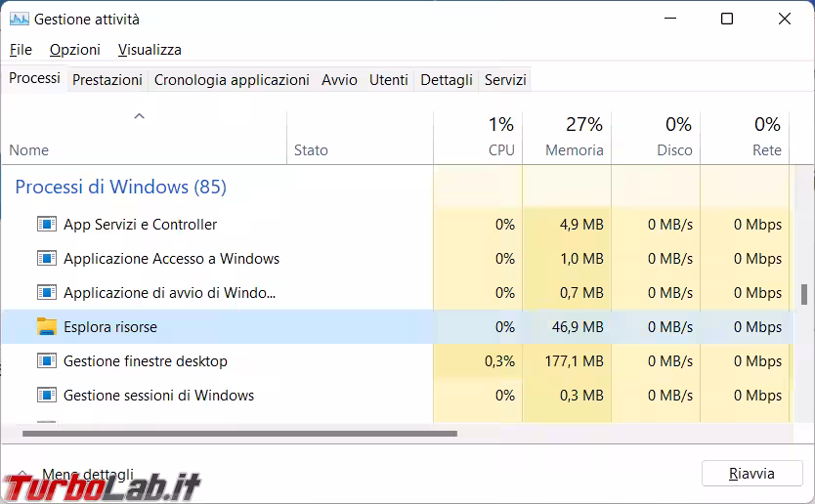This screenshot has height=504, width=815.
Task: Collapse the column sort arrow above Nome
Action: pos(139,116)
